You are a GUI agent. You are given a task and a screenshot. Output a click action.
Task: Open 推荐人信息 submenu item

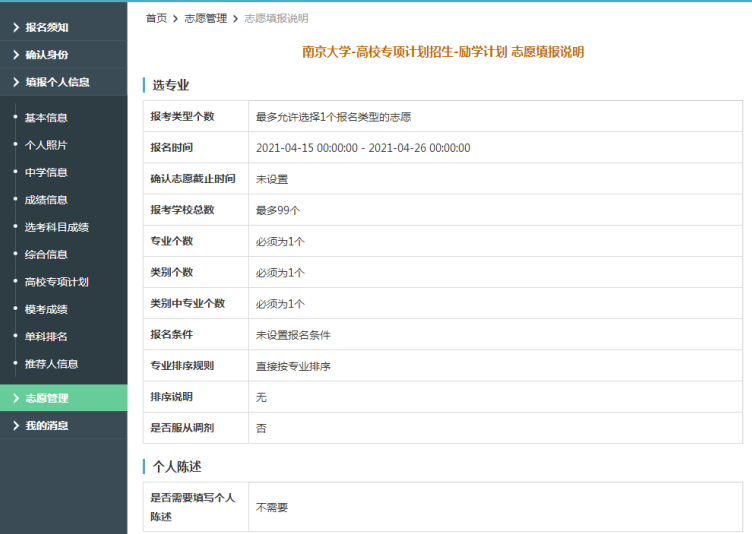51,364
